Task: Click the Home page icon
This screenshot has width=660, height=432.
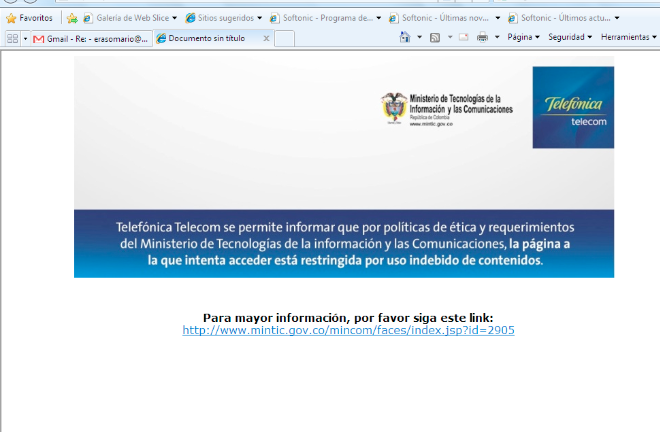Action: [405, 37]
